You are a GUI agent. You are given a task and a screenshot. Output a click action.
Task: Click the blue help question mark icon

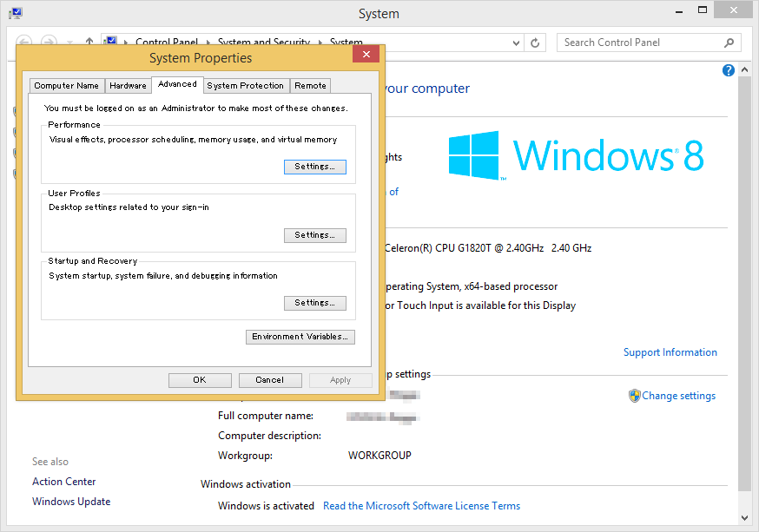point(728,70)
